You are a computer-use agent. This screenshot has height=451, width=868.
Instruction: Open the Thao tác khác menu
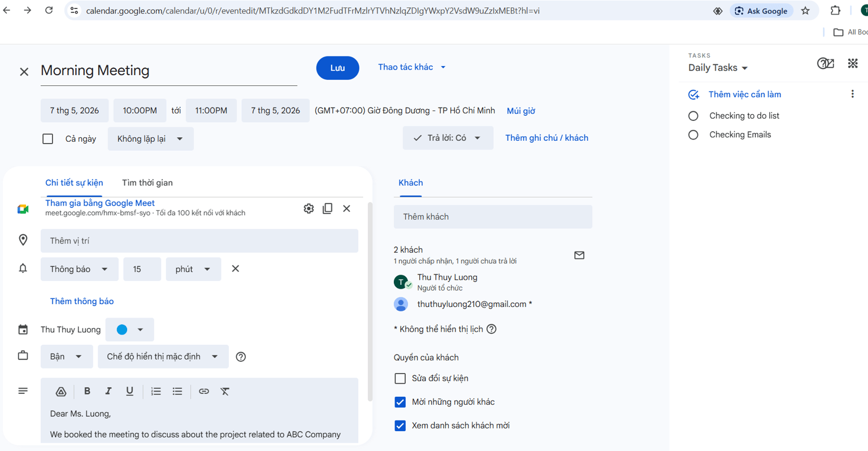pos(412,67)
